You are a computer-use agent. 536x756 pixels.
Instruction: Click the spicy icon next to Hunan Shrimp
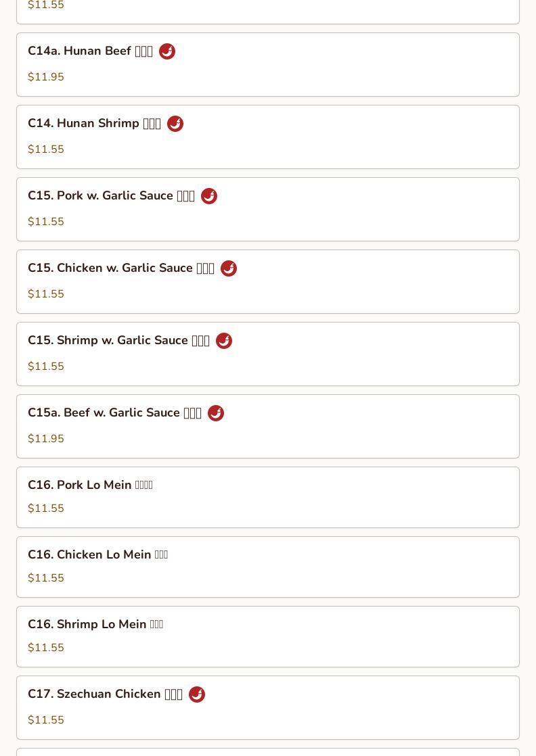pyautogui.click(x=175, y=124)
